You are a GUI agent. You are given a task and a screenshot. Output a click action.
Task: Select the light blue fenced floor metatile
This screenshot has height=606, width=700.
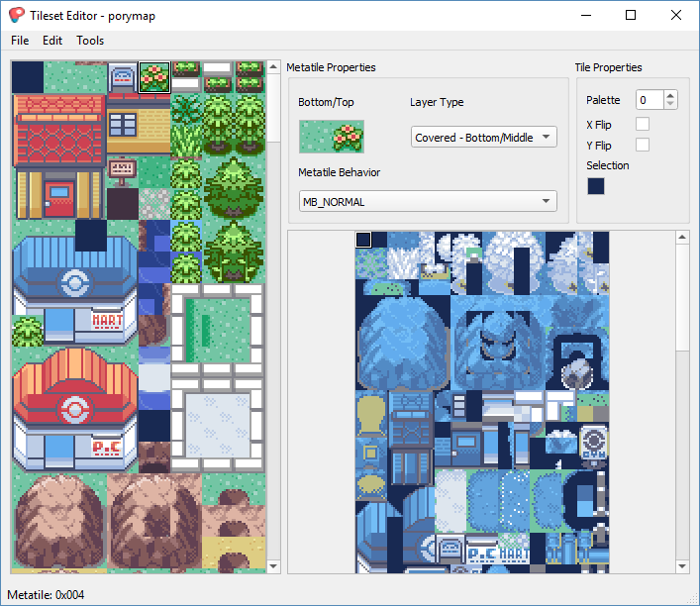(218, 426)
